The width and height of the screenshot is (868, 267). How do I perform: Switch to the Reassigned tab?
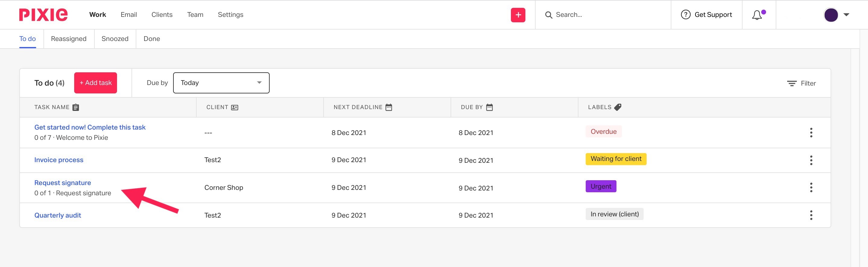(68, 39)
